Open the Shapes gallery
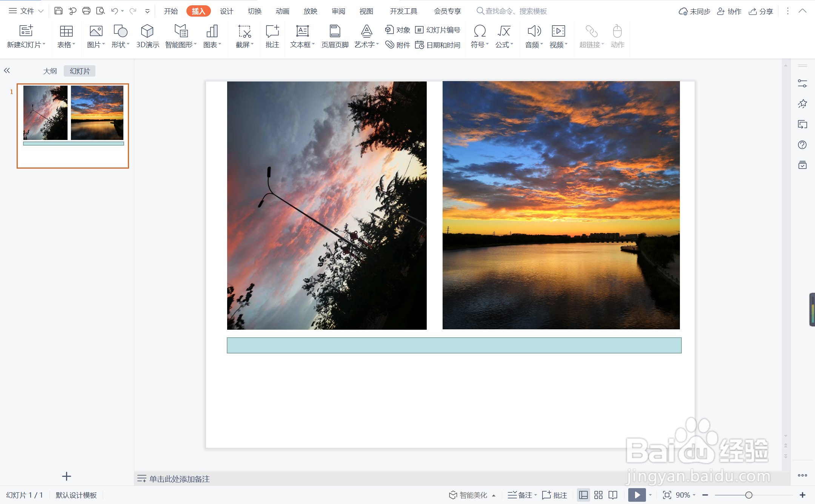The width and height of the screenshot is (815, 504). [x=120, y=37]
